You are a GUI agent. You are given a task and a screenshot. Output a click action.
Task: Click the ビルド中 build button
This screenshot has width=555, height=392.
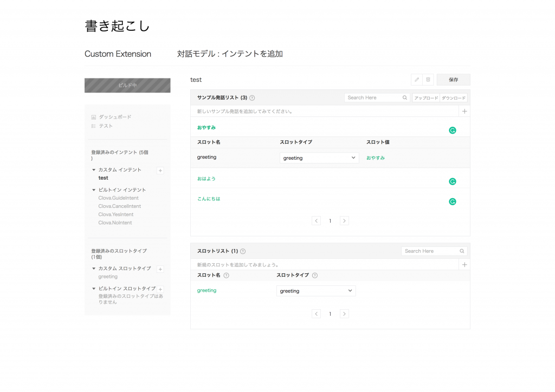pyautogui.click(x=127, y=85)
